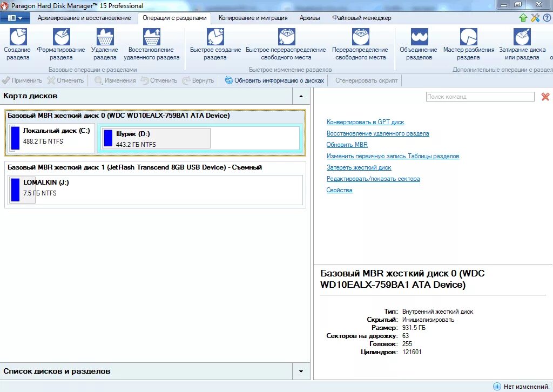Screen dimensions: 553x392
Task: Click Обновить информацию о дисках button
Action: coord(274,80)
